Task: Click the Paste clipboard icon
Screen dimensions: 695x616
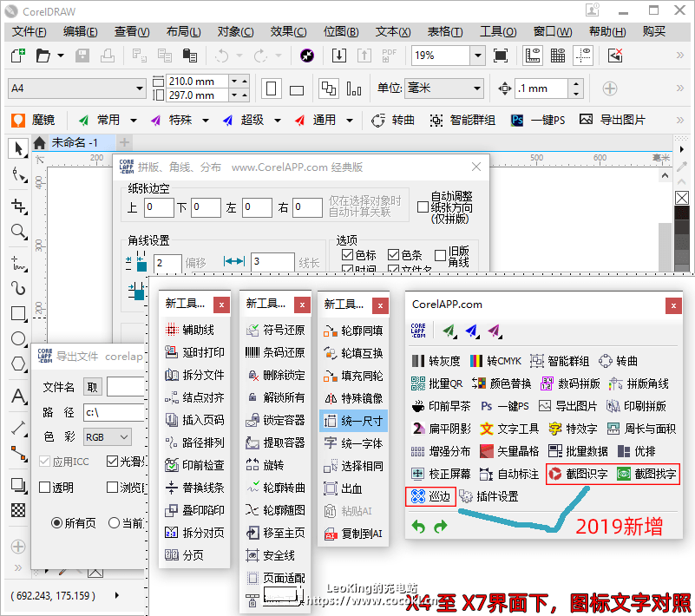Action: (190, 56)
